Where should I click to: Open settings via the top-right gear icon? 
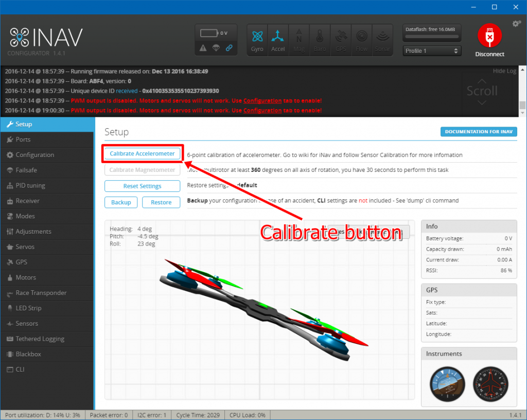click(x=516, y=24)
